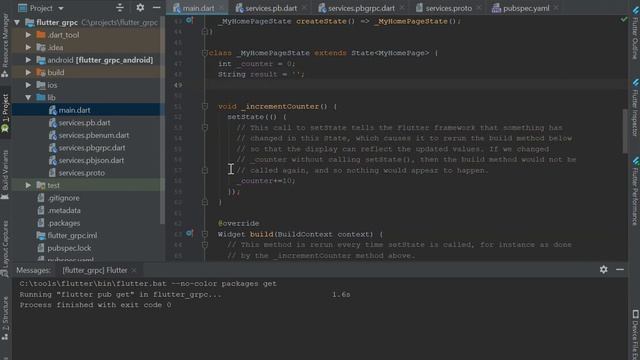Select services.pbgrpc.dart in project tree

tap(91, 148)
